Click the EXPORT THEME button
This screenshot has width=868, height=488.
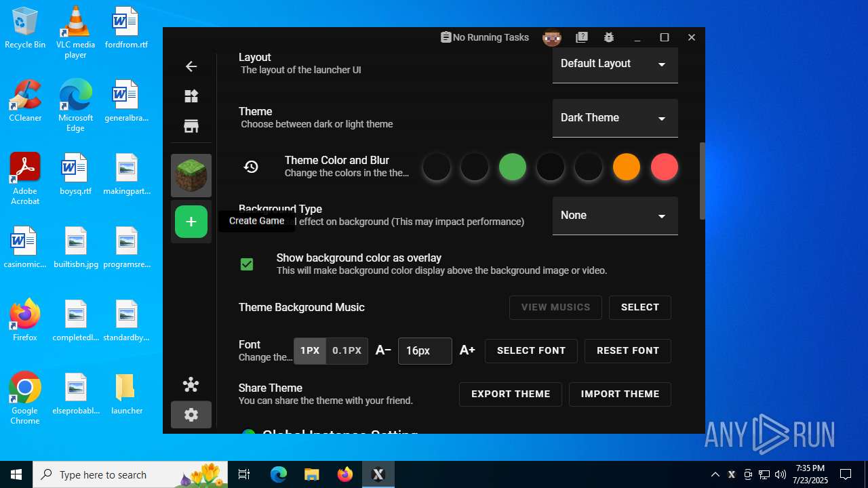click(511, 394)
